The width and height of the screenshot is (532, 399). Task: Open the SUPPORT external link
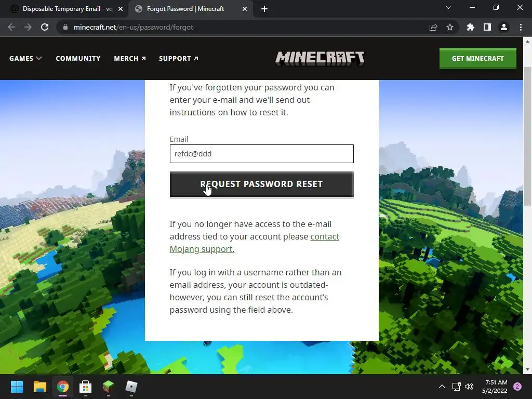click(179, 58)
